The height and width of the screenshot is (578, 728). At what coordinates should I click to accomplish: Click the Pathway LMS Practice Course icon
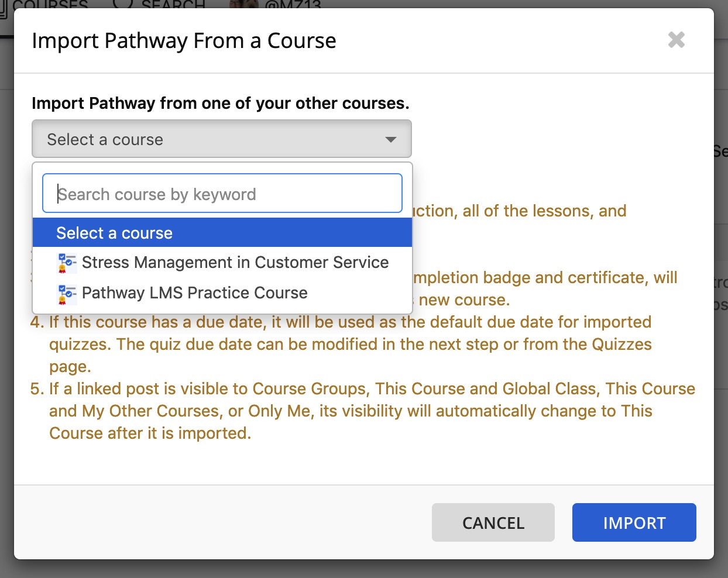[67, 293]
